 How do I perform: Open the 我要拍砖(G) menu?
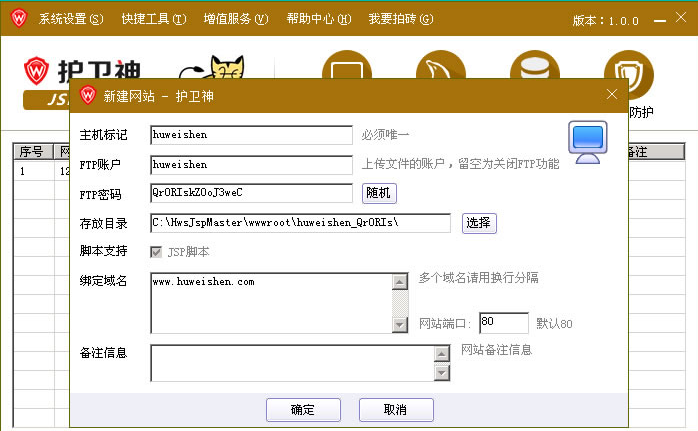coord(401,19)
